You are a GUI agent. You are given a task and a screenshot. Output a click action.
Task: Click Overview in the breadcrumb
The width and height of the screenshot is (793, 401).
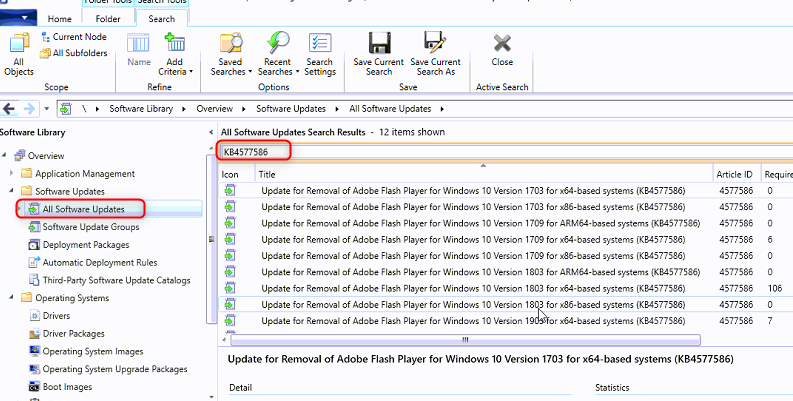point(214,109)
